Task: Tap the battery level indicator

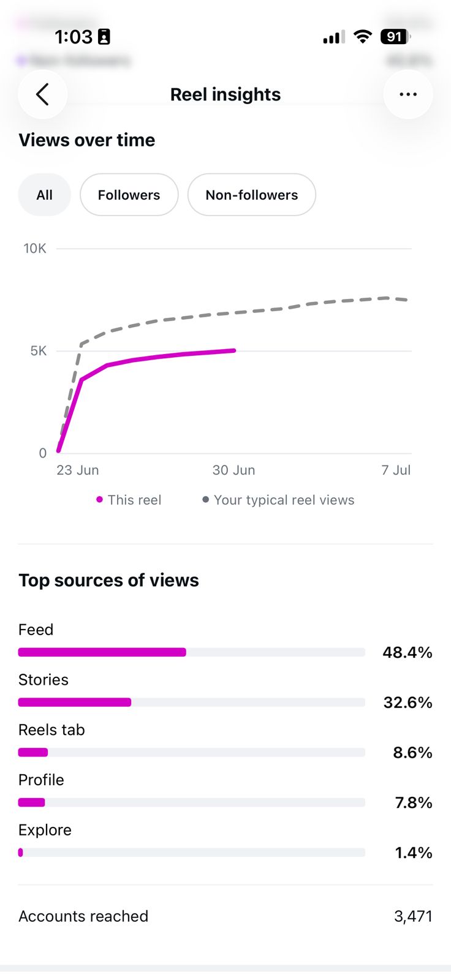Action: [396, 37]
